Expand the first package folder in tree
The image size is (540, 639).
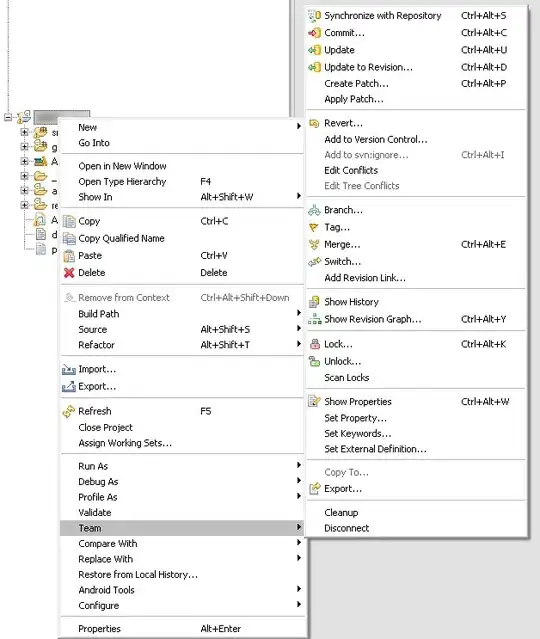[x=24, y=132]
